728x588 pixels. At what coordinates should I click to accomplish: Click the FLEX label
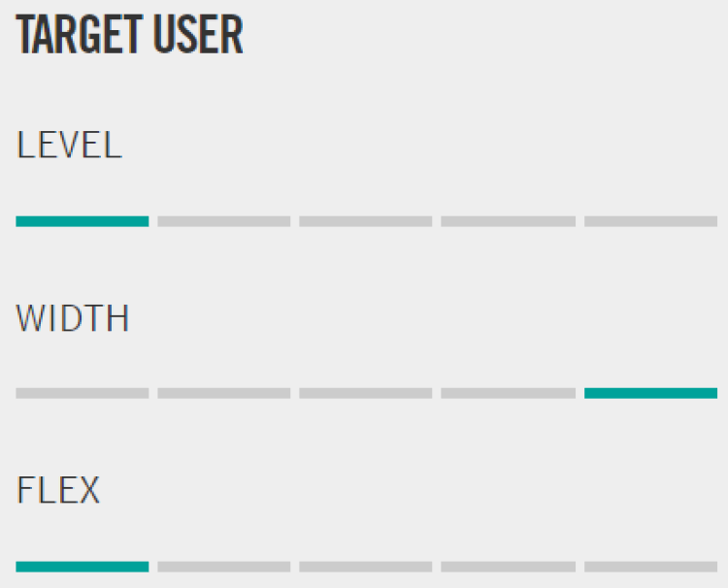tap(58, 491)
